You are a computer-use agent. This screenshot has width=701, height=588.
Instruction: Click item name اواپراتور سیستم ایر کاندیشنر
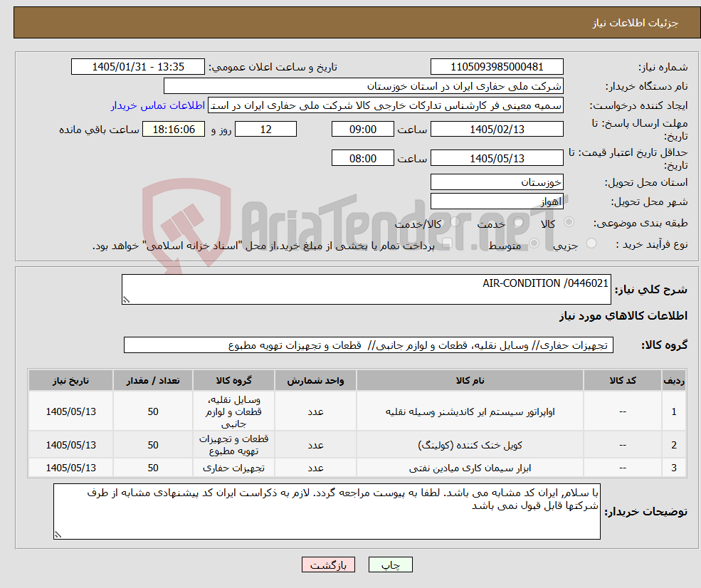(470, 412)
